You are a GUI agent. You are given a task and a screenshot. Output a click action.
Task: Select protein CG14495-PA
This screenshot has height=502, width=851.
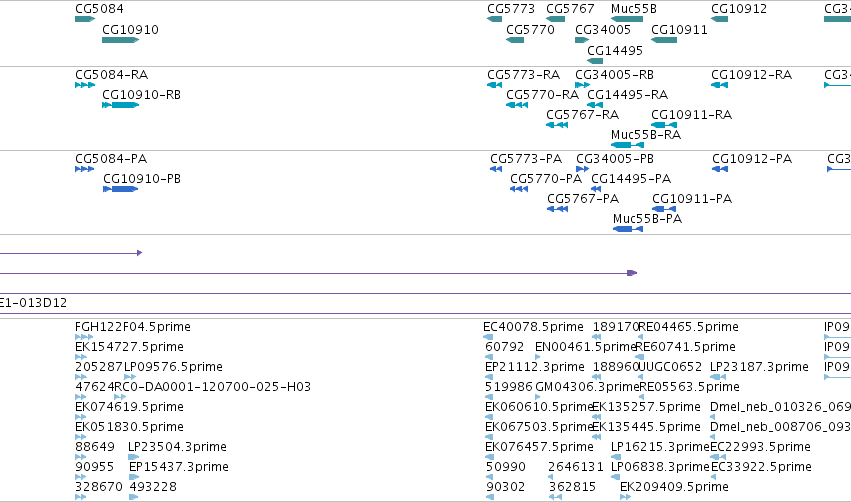coord(596,189)
